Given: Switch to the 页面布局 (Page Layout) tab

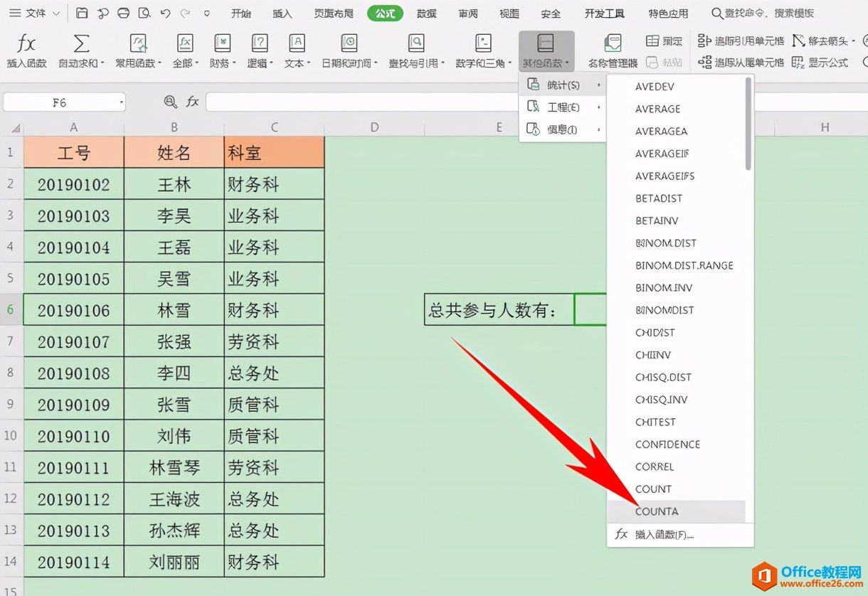Looking at the screenshot, I should coord(334,14).
